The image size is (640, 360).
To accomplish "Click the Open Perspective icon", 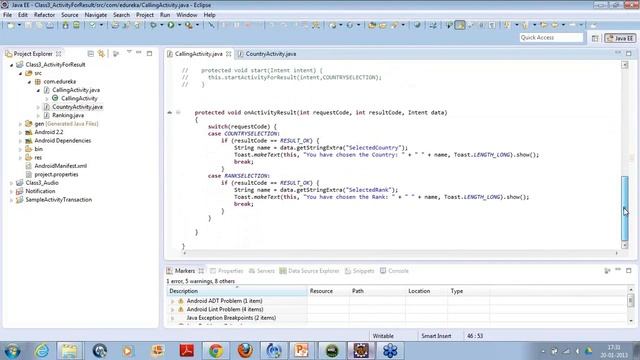I will point(595,38).
